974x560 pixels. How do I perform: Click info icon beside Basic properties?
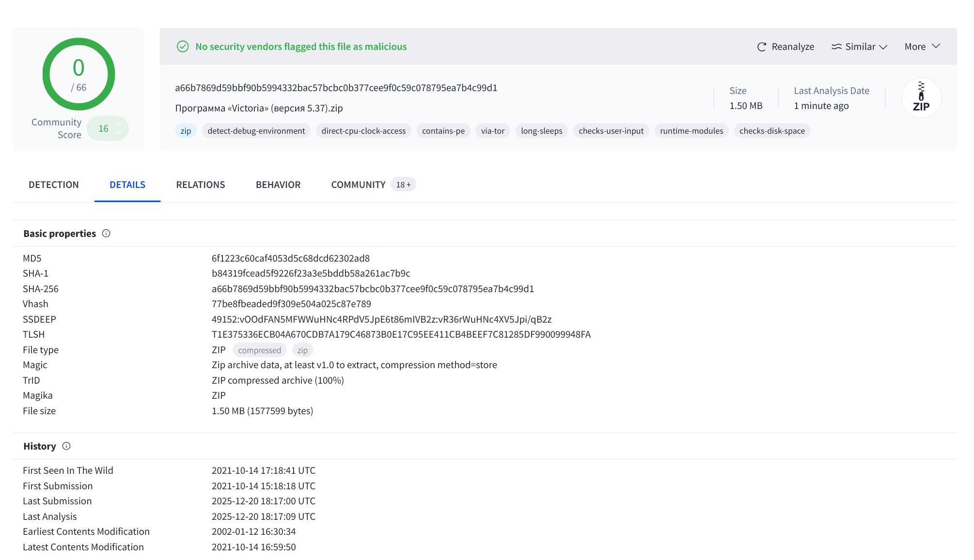click(106, 233)
